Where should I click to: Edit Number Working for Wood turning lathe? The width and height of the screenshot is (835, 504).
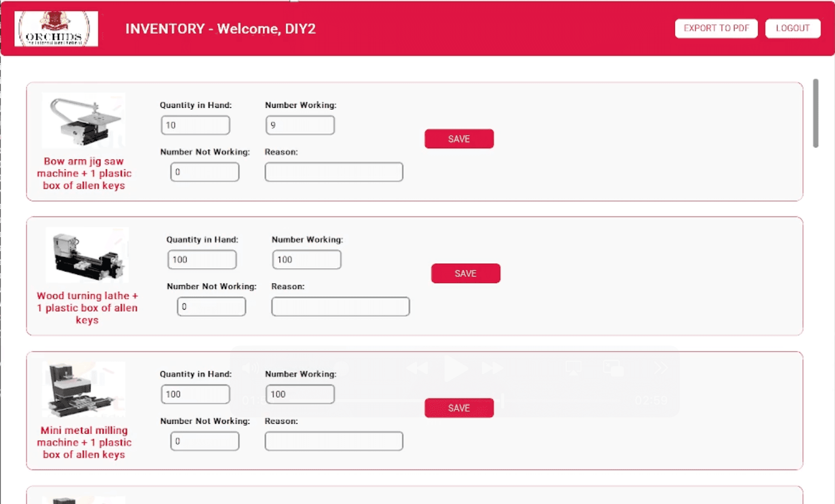[307, 259]
